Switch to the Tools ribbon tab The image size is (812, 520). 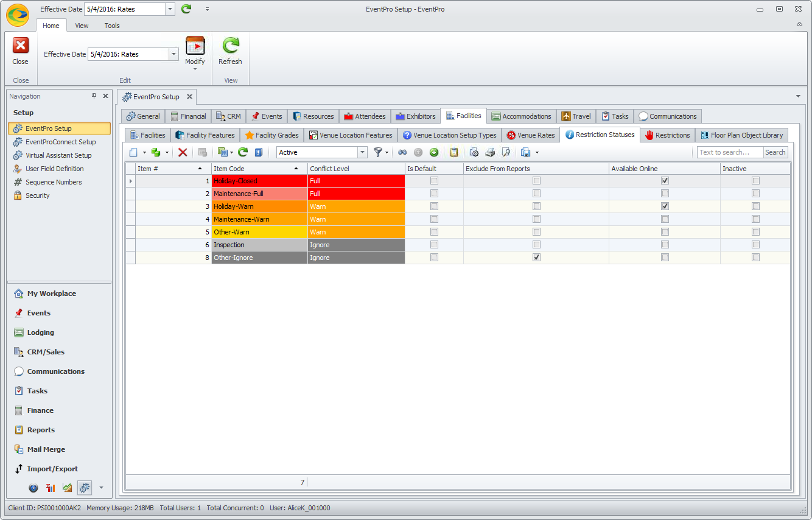coord(112,26)
